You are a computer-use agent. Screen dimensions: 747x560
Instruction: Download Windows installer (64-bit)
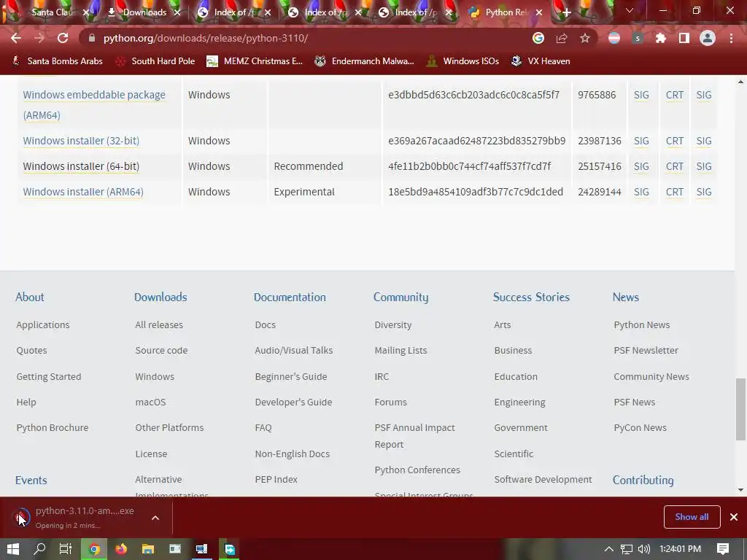point(81,166)
